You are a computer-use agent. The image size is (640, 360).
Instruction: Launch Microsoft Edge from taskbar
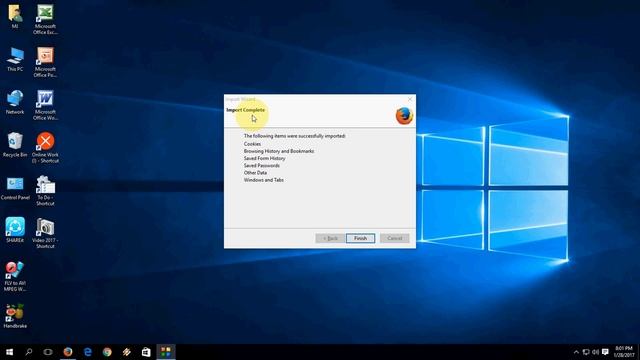pyautogui.click(x=87, y=352)
